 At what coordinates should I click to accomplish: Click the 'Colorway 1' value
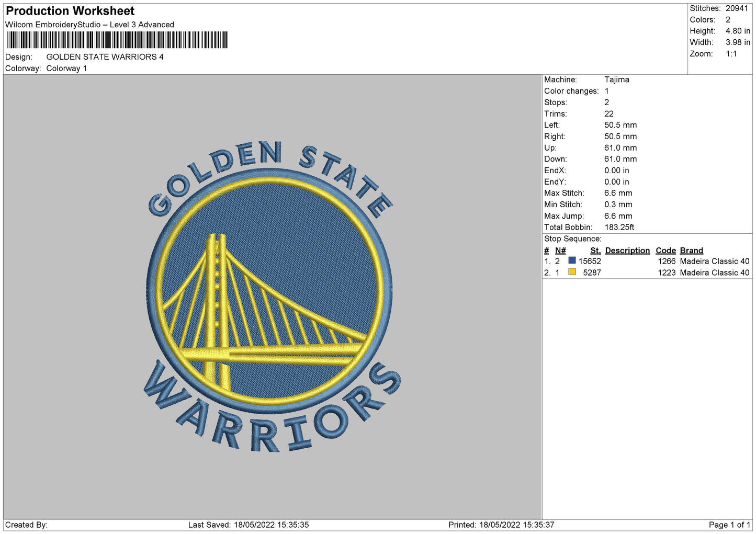point(66,69)
